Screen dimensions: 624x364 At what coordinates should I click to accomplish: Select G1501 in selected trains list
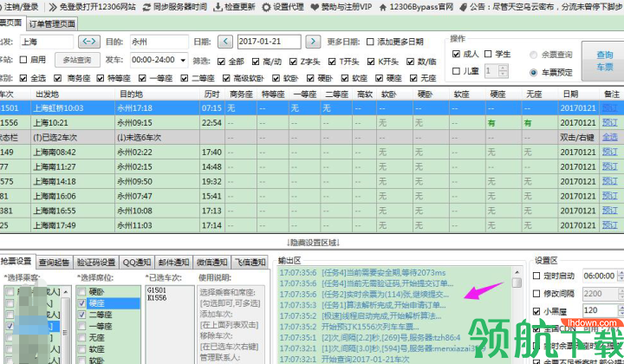click(156, 290)
